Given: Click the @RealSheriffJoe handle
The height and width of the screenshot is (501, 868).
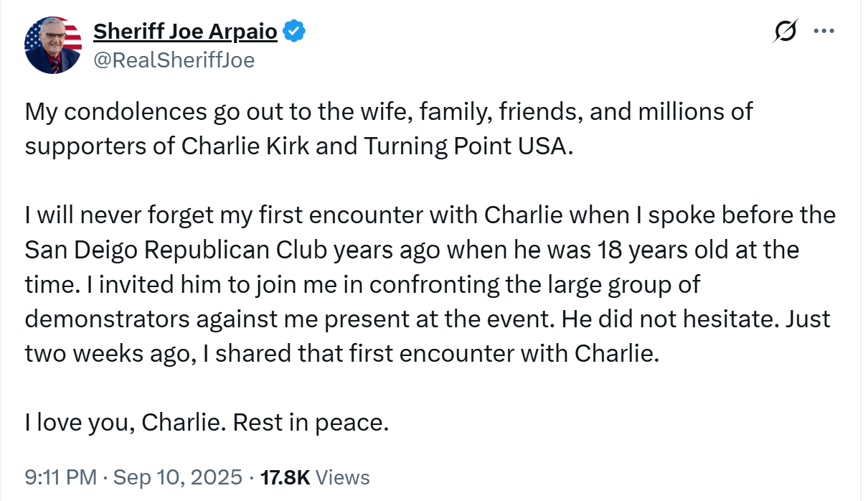Looking at the screenshot, I should tap(174, 60).
